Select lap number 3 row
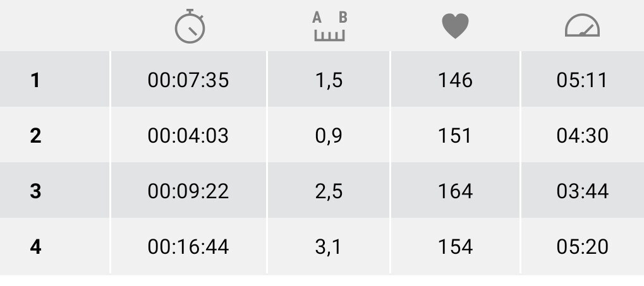Viewport: 644px width, 286px height. point(35,191)
